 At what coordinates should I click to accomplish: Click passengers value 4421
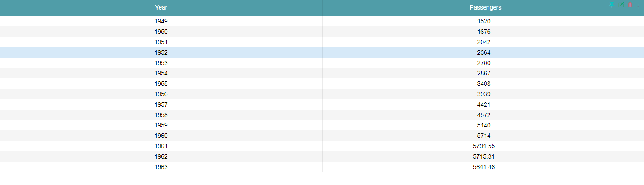pyautogui.click(x=484, y=104)
